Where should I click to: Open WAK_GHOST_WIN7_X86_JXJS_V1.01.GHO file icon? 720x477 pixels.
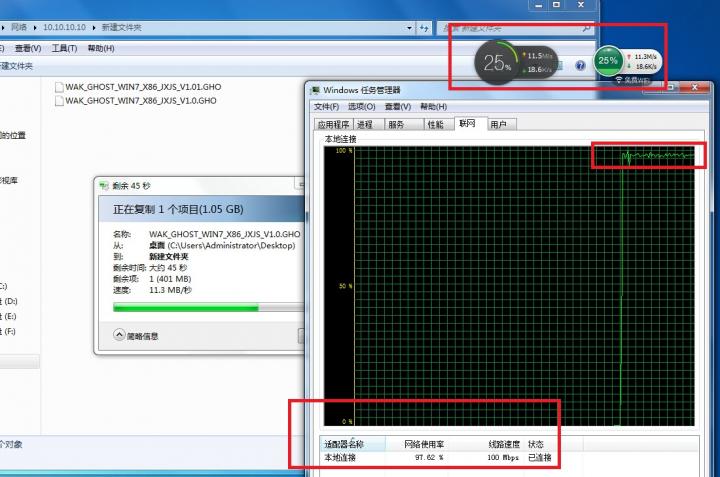pyautogui.click(x=59, y=87)
